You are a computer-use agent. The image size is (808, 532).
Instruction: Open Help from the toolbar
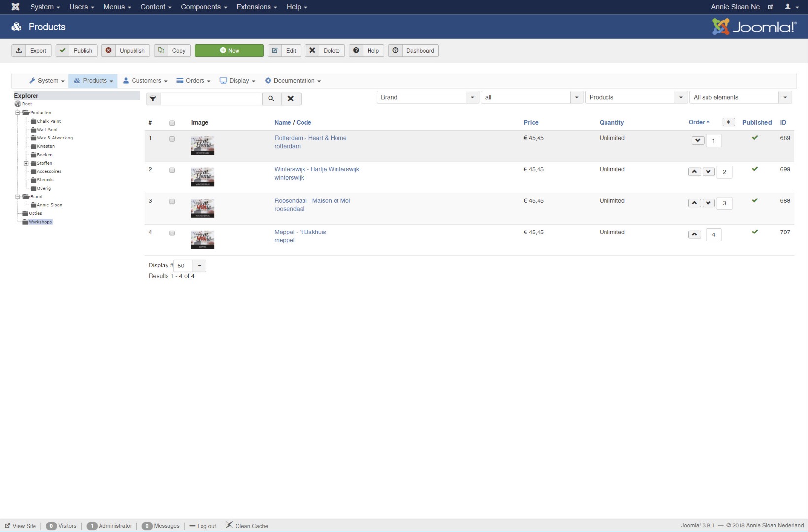tap(366, 51)
